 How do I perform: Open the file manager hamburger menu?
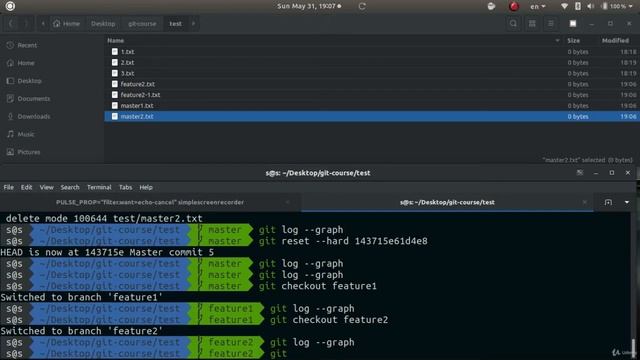coord(551,24)
